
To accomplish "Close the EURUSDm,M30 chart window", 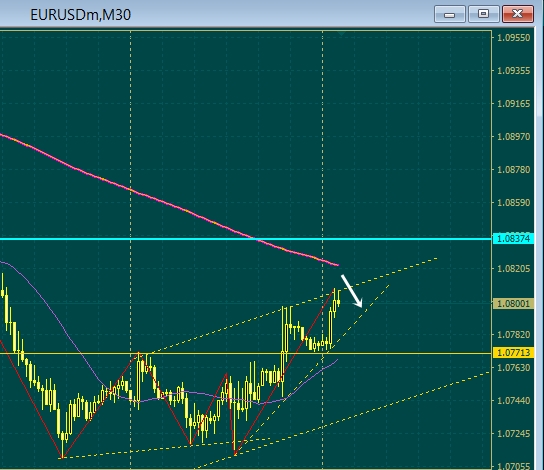I will point(517,14).
